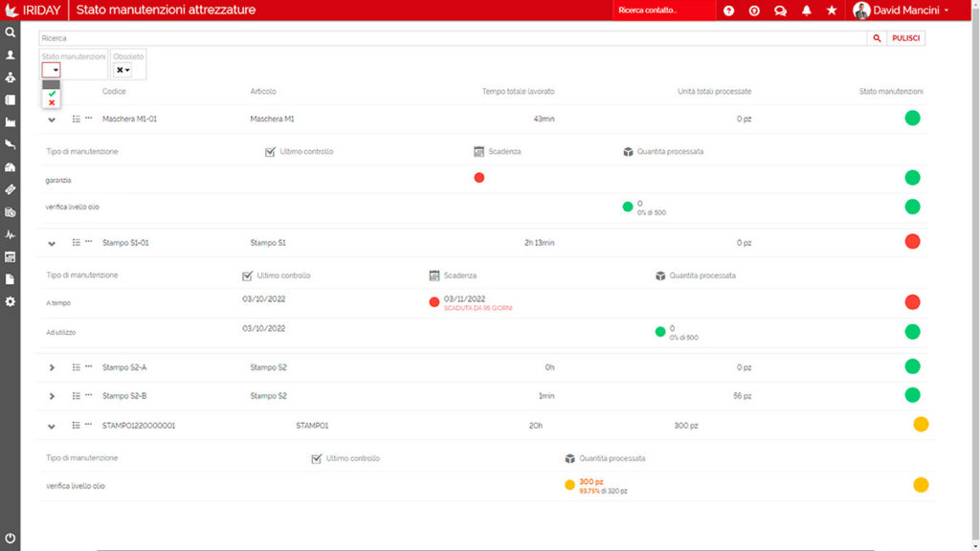Open the chat messages icon
The height and width of the screenshot is (551, 980).
pos(780,11)
